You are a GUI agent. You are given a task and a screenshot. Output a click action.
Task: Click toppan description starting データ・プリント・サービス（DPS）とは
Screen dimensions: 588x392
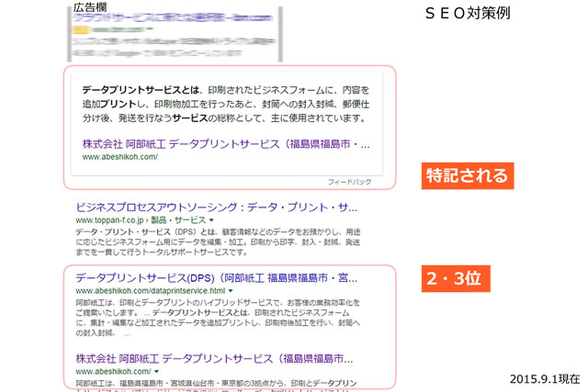point(218,242)
